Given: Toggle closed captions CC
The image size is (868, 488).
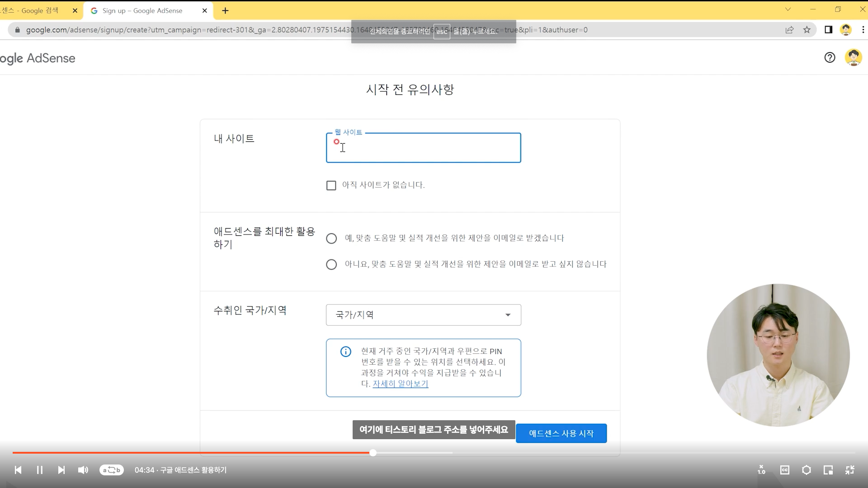Looking at the screenshot, I should 785,470.
